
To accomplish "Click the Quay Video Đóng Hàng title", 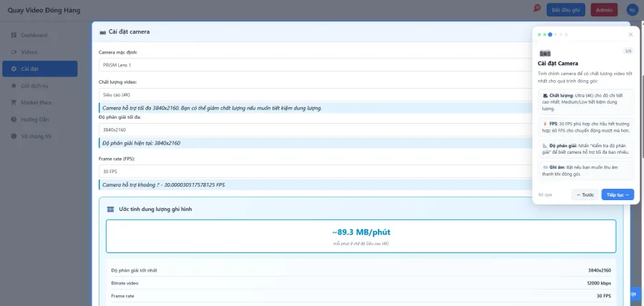I will 44,10.
